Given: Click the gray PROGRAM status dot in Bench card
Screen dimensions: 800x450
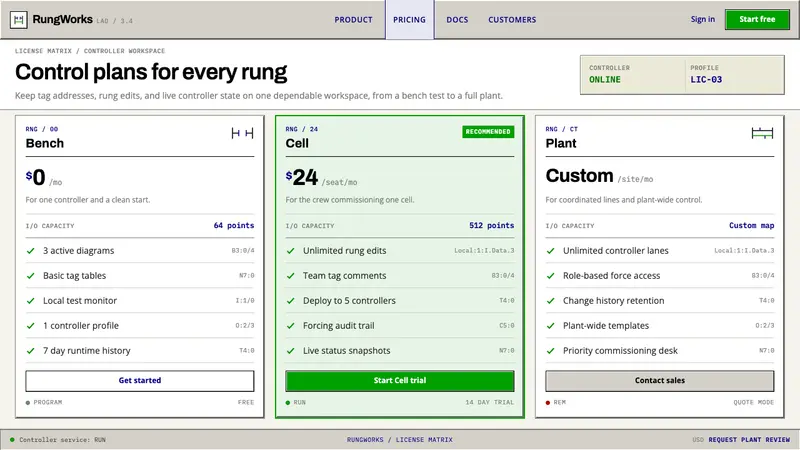Looking at the screenshot, I should [x=28, y=403].
